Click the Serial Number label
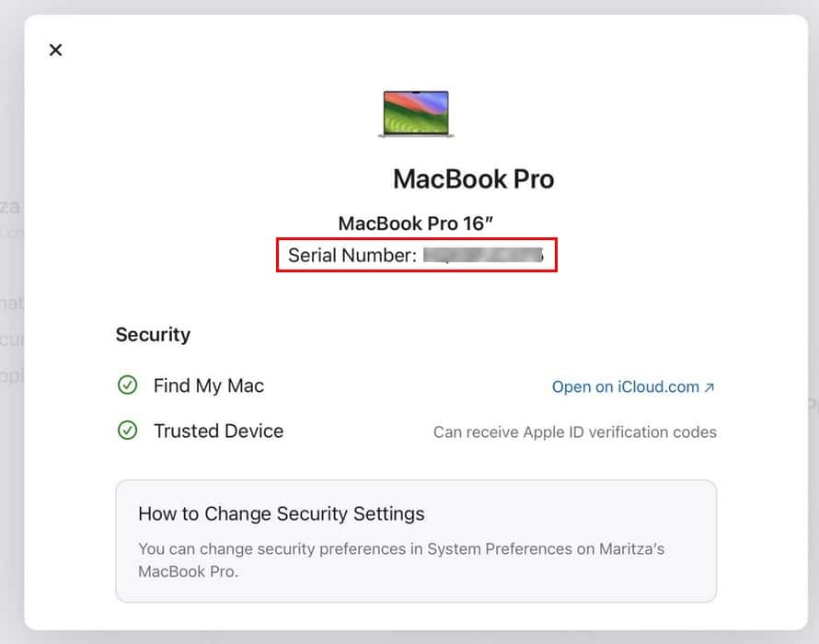 click(352, 255)
